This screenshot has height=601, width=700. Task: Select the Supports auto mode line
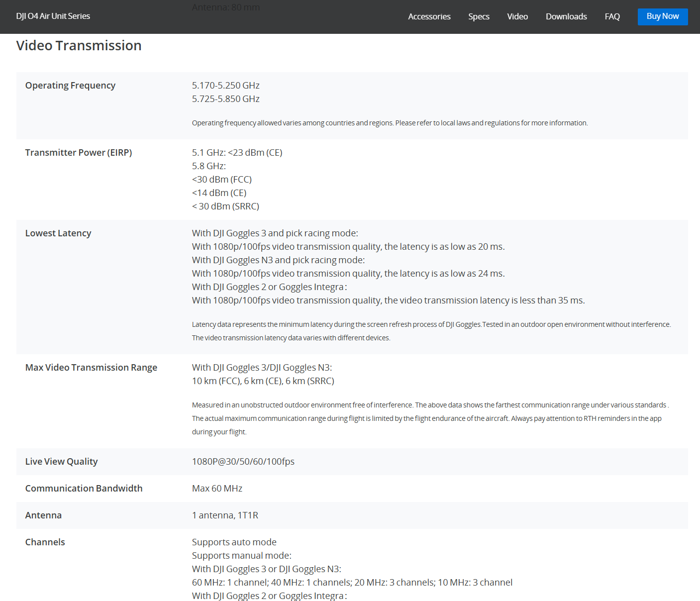pyautogui.click(x=234, y=542)
